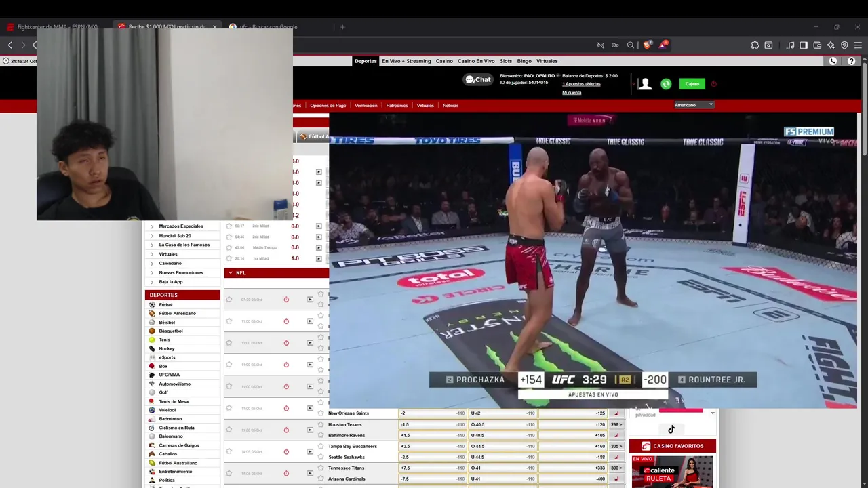Switch to Deportes top tab

click(x=366, y=61)
